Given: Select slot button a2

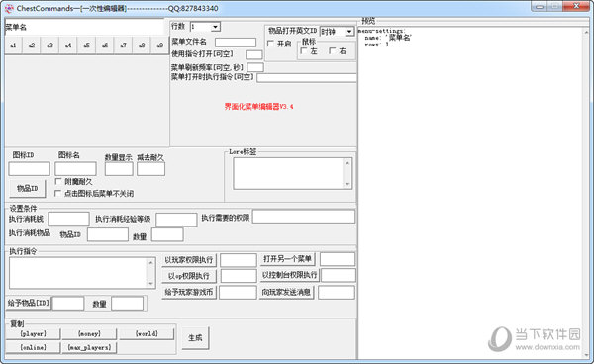Looking at the screenshot, I should pos(32,45).
